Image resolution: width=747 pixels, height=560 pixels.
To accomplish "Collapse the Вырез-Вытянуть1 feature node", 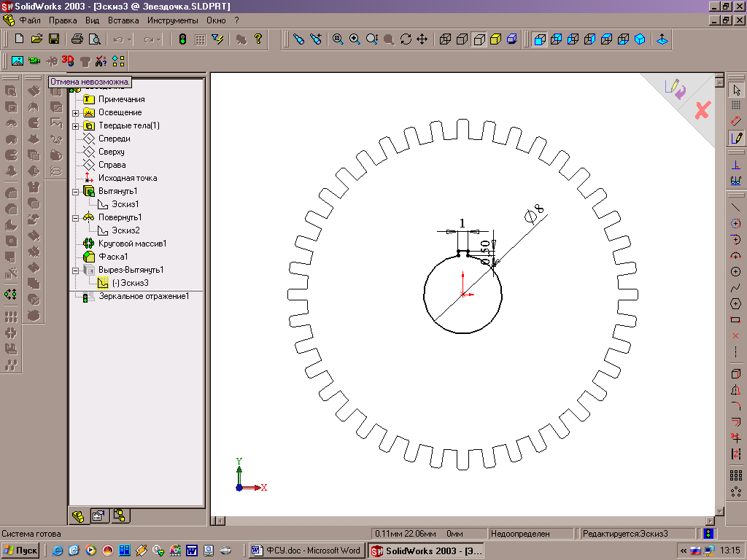I will point(75,270).
